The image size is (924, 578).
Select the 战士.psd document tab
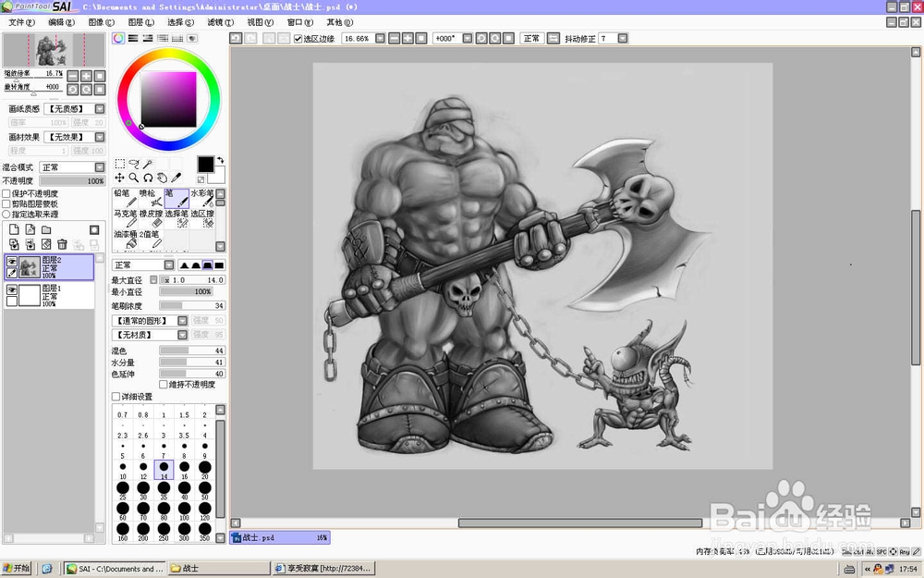pos(280,538)
